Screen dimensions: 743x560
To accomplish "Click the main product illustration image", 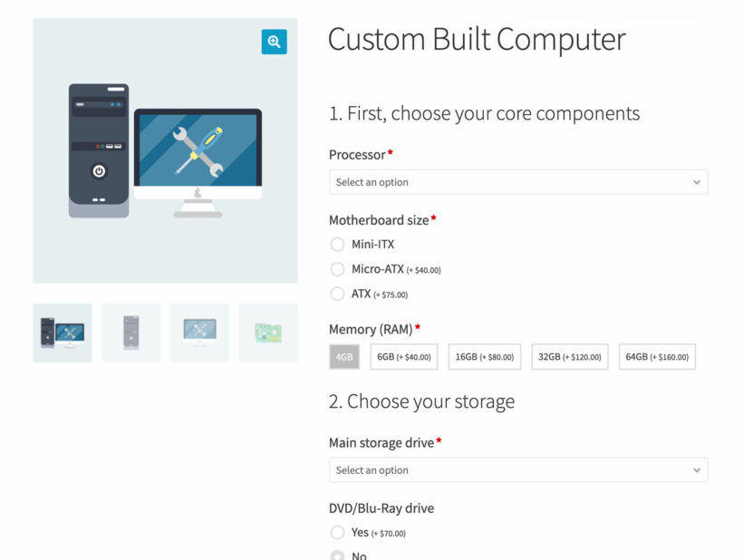I will point(166,150).
